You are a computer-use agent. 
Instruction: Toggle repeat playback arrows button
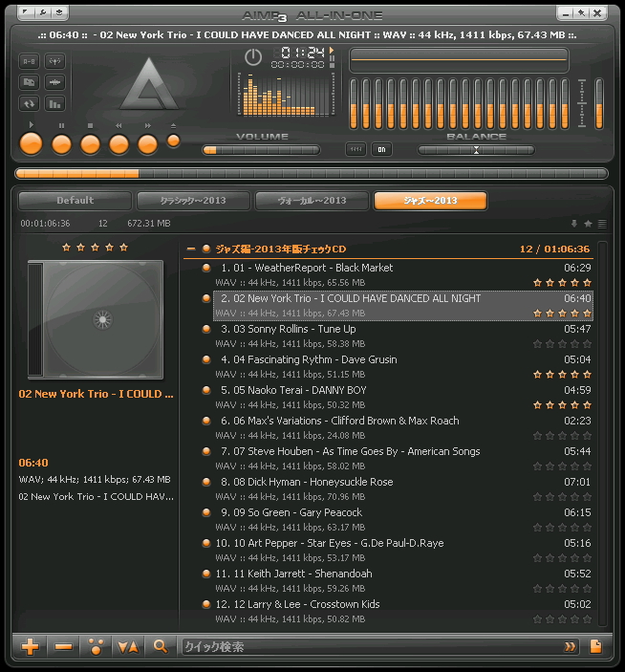[29, 103]
